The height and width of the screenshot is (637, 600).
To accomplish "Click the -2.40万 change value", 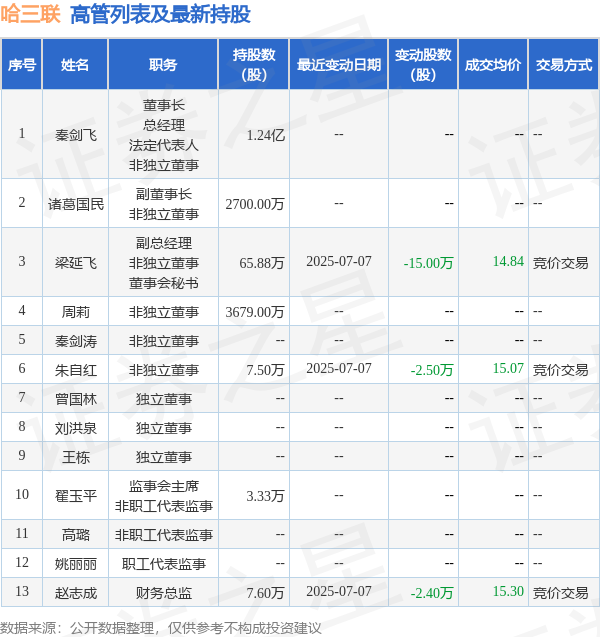I will pyautogui.click(x=432, y=593).
